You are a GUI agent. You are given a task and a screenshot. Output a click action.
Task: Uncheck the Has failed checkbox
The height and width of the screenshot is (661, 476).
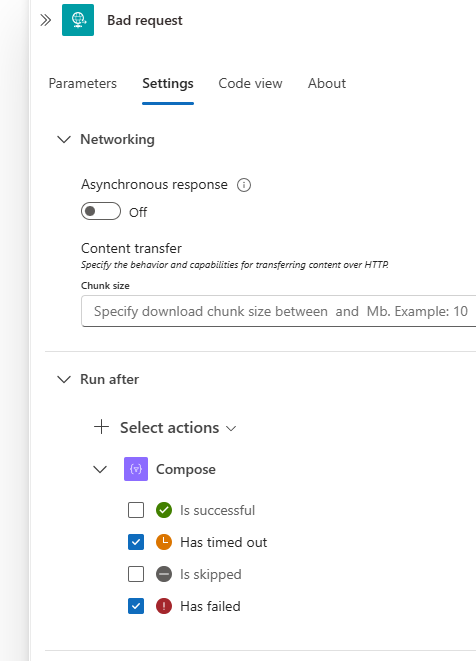136,606
